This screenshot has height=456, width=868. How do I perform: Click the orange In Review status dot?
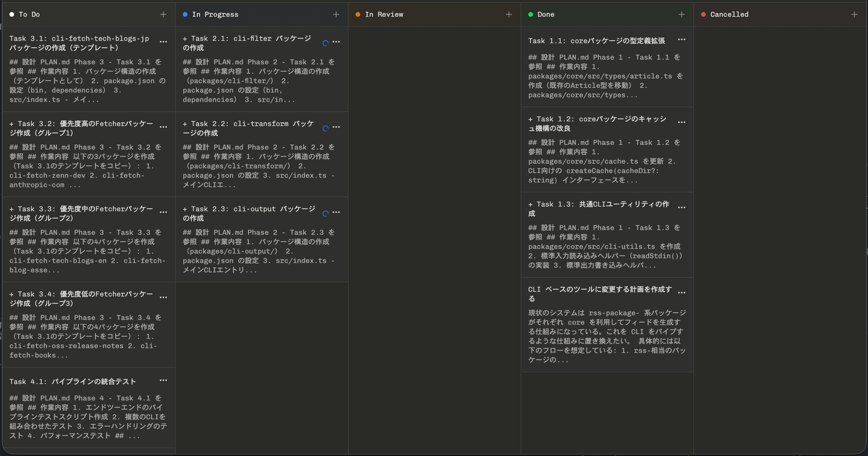tap(358, 14)
